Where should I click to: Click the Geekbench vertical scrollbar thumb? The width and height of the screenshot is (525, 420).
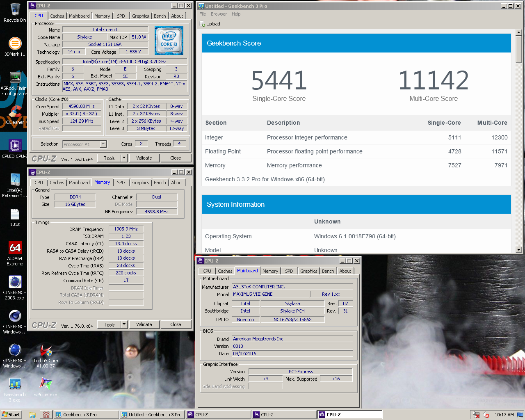[519, 50]
